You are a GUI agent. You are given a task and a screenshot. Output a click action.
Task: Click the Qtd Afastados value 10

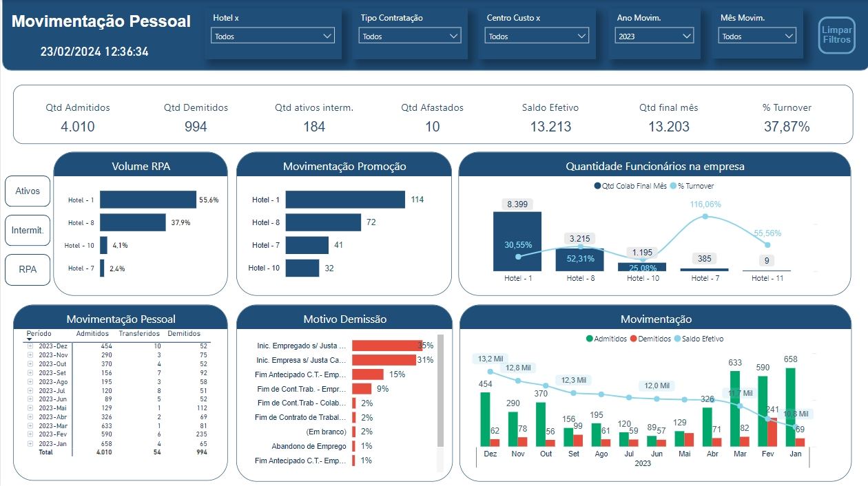(433, 127)
